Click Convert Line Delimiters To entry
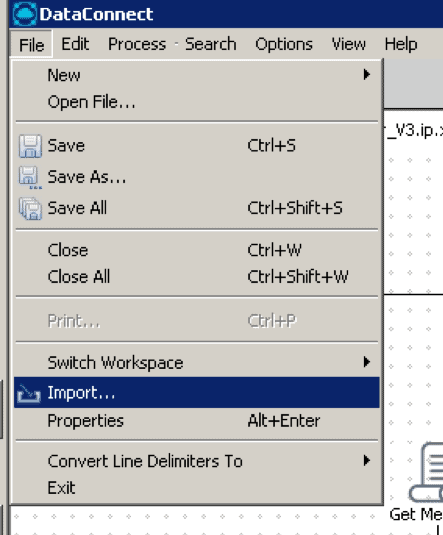This screenshot has height=535, width=443. pos(197,461)
